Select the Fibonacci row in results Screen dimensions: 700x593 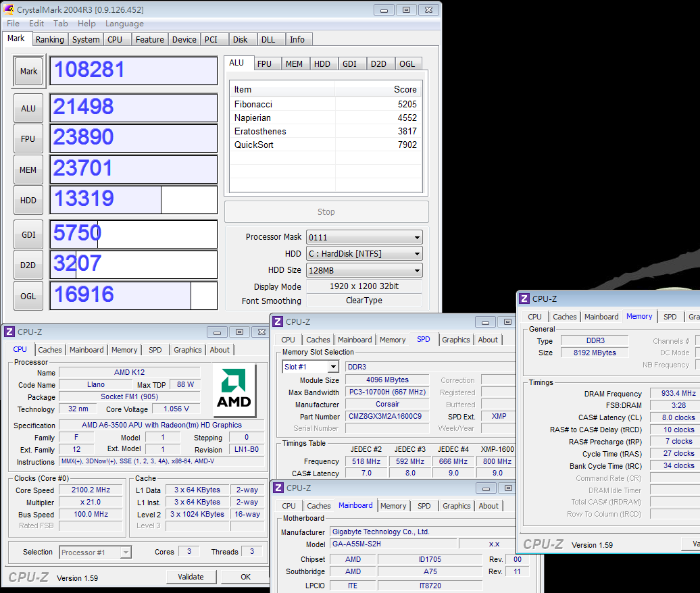(326, 104)
